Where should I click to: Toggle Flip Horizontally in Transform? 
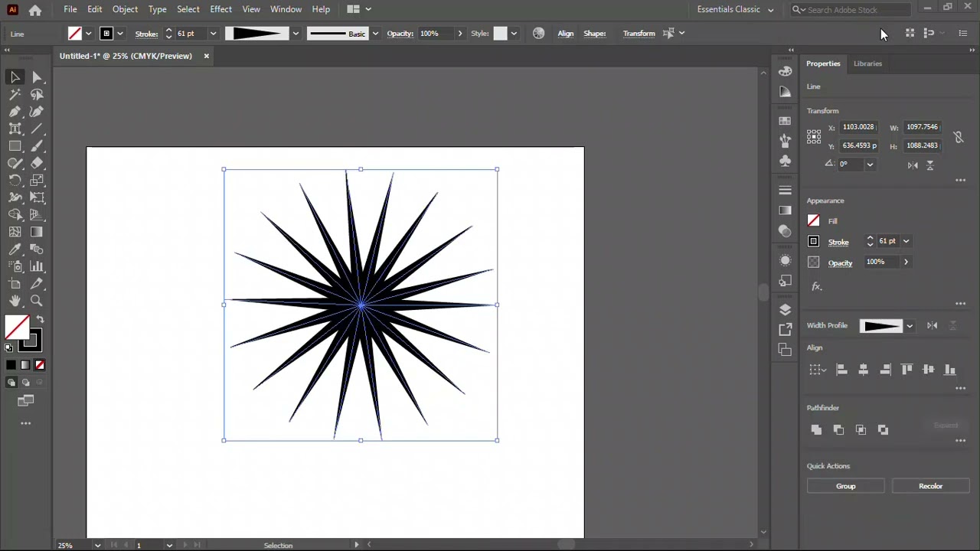click(913, 165)
